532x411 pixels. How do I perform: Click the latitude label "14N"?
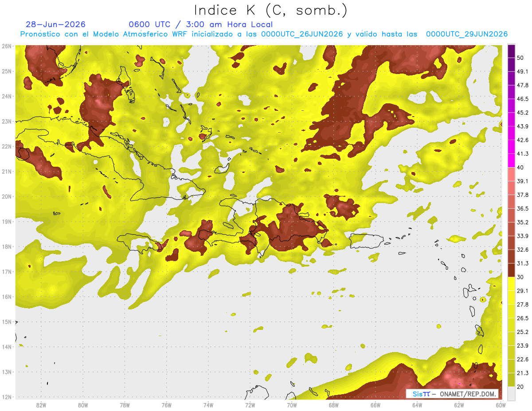(x=7, y=347)
